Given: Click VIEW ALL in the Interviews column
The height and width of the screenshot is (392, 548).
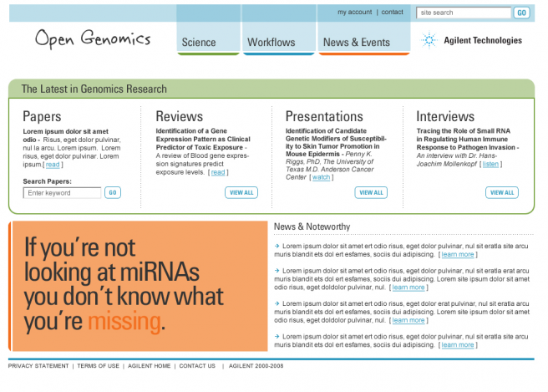Looking at the screenshot, I should coord(502,192).
